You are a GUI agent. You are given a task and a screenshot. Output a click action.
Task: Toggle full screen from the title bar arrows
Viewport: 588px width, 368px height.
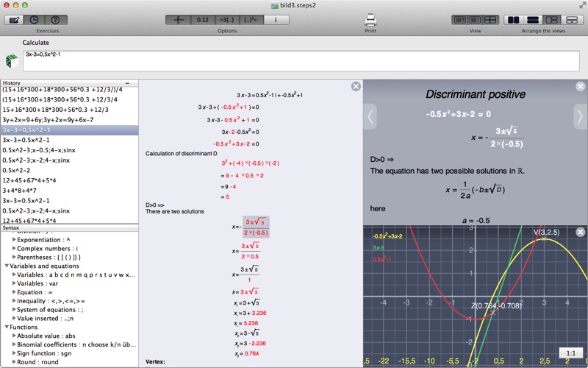tap(582, 5)
